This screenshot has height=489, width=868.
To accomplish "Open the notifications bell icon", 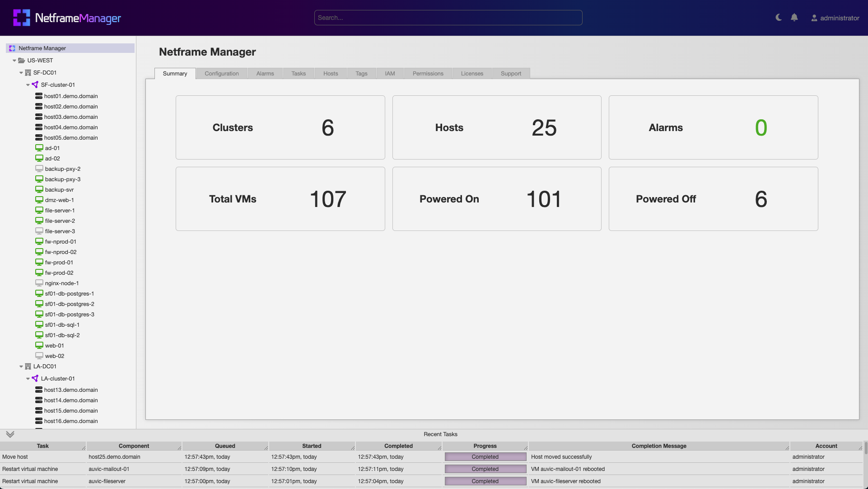I will tap(795, 17).
